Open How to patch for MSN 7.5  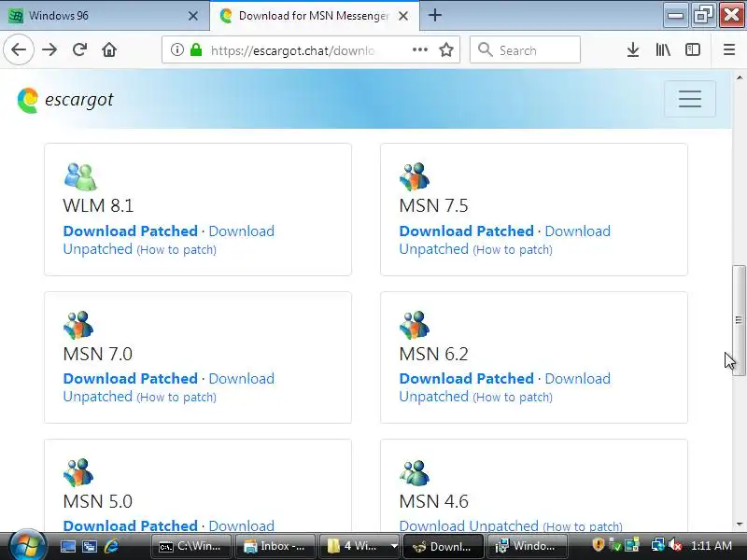[513, 249]
